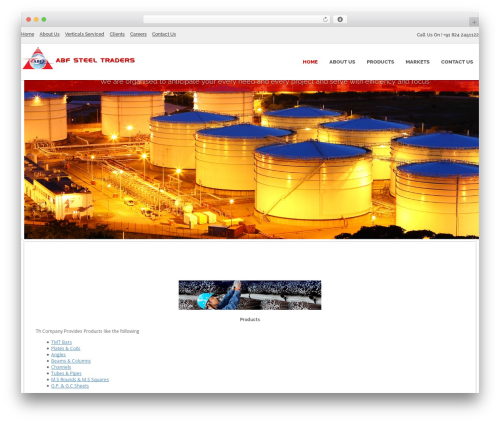Open the Angles product link
The height and width of the screenshot is (423, 500).
pos(58,355)
